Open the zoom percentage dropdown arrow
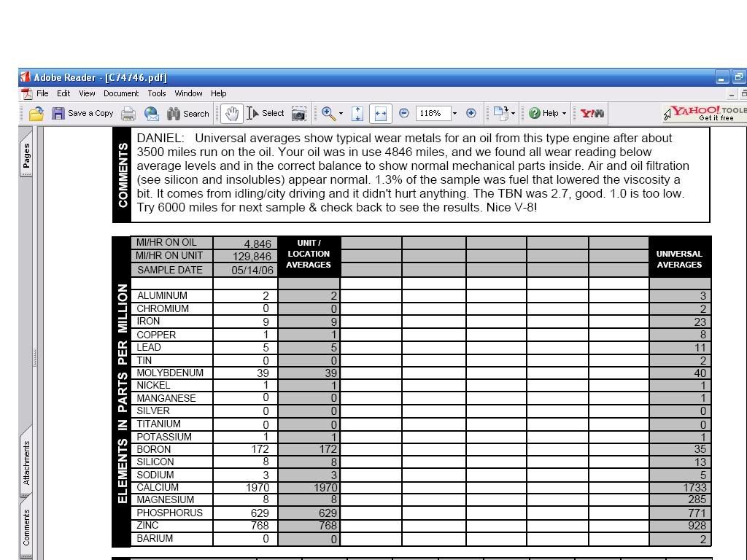747x560 pixels. [x=454, y=113]
